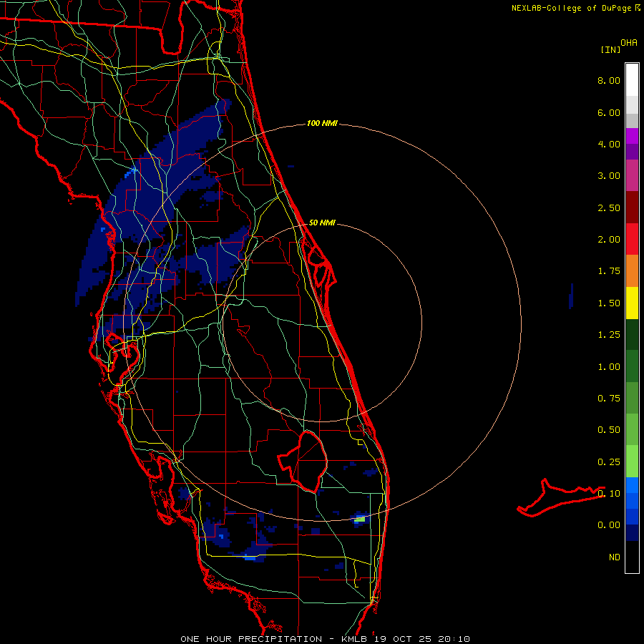Click the 50 NMI range ring label

(322, 223)
